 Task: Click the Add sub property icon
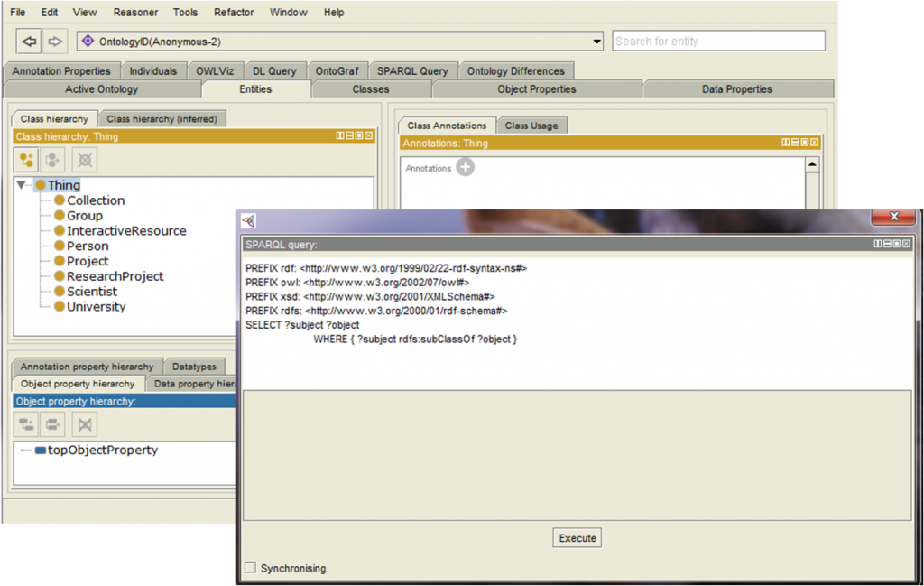[27, 424]
